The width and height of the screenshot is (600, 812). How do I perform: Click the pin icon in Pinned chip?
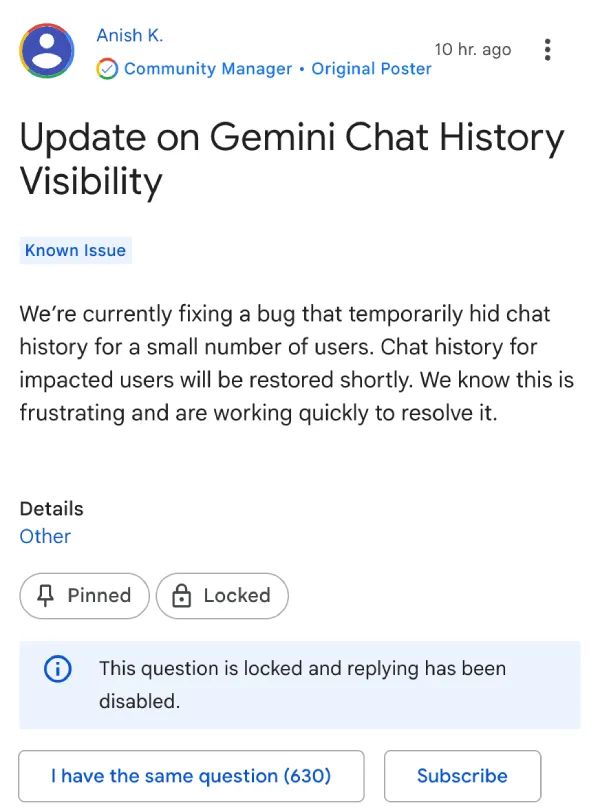(45, 595)
